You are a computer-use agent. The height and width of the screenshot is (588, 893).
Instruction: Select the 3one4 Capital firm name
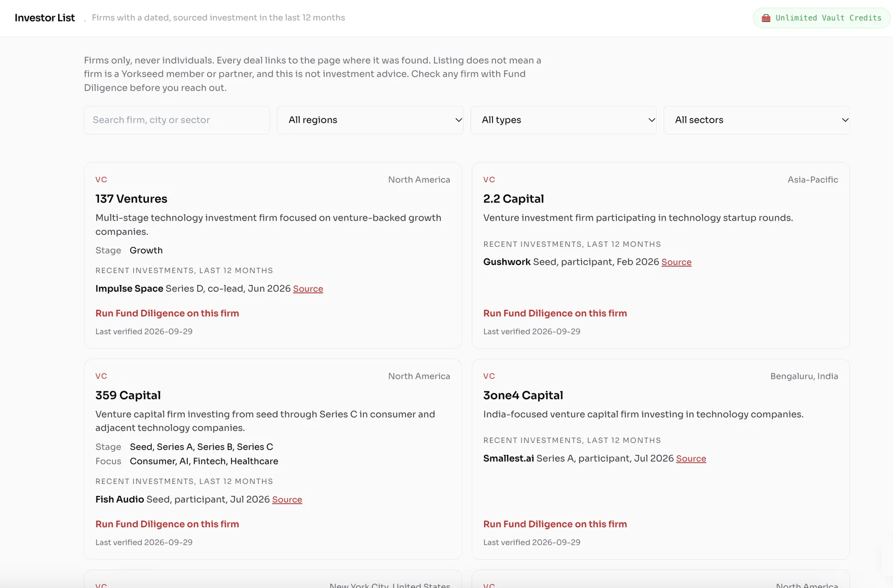click(523, 395)
